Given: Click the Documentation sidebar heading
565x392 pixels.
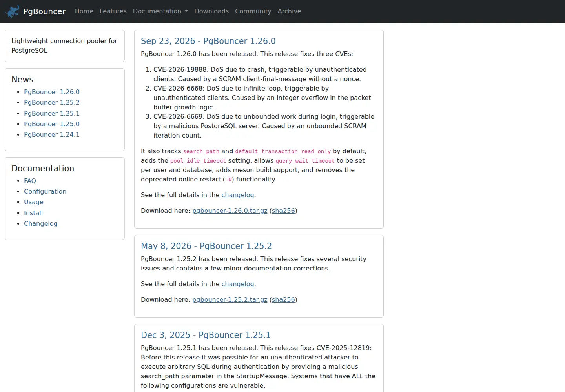Looking at the screenshot, I should 43,168.
